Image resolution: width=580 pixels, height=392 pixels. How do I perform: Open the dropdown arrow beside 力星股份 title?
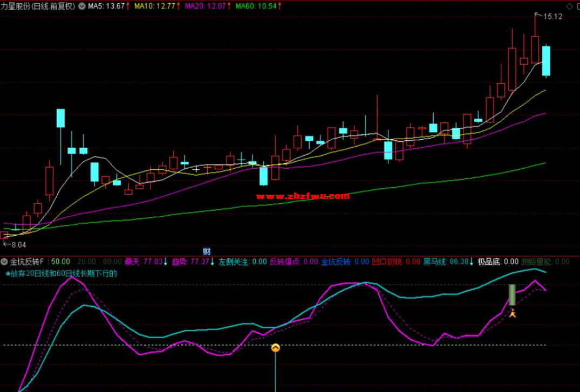coord(82,6)
